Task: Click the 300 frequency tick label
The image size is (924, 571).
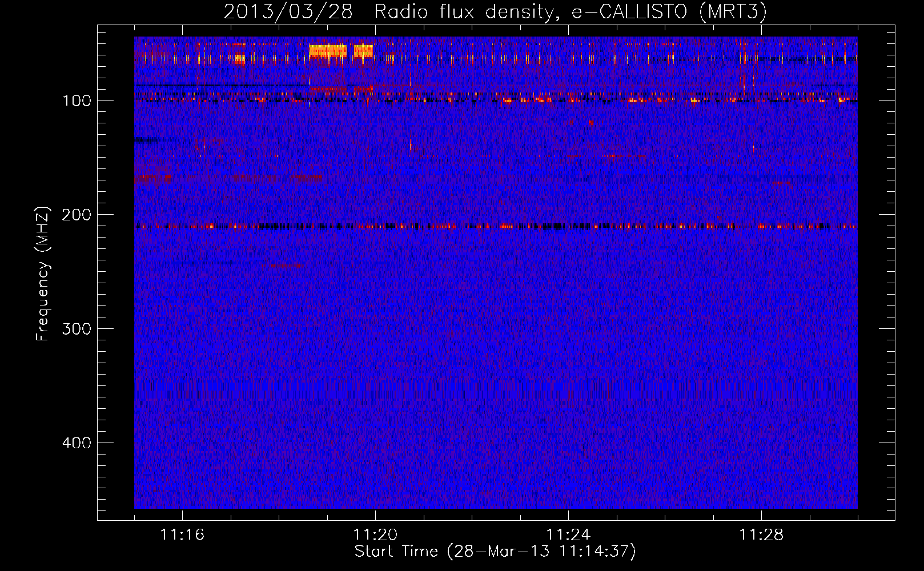Action: [77, 329]
